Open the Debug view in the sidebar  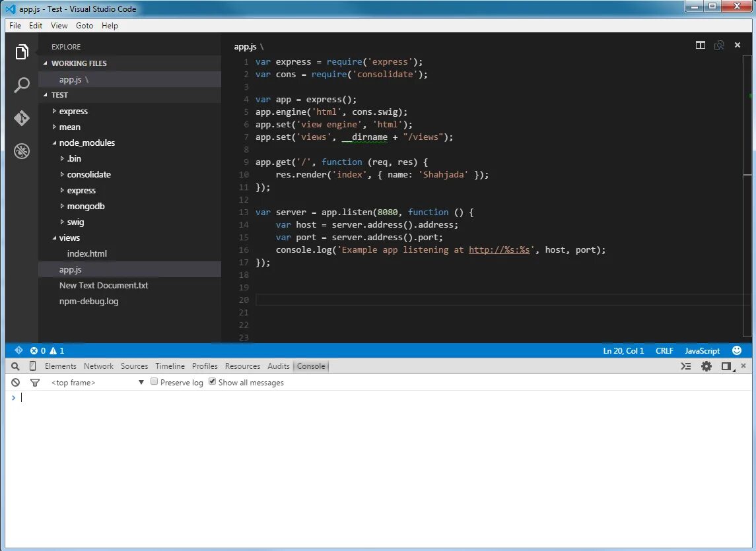pos(22,151)
